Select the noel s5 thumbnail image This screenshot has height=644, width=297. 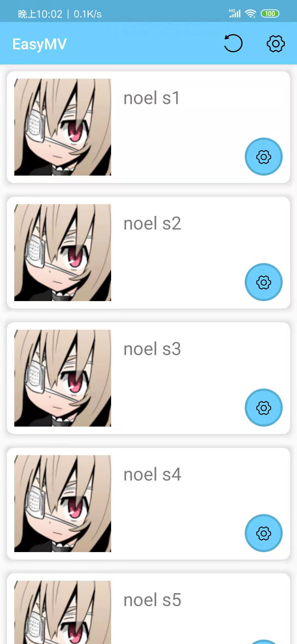coord(63,612)
